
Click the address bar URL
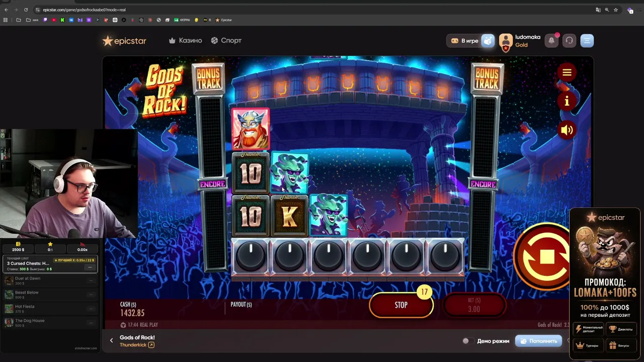(x=84, y=10)
